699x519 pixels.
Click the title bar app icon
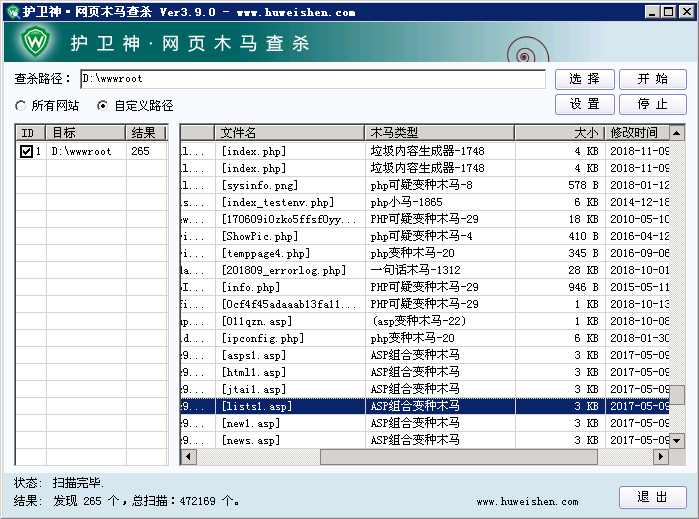pyautogui.click(x=13, y=12)
